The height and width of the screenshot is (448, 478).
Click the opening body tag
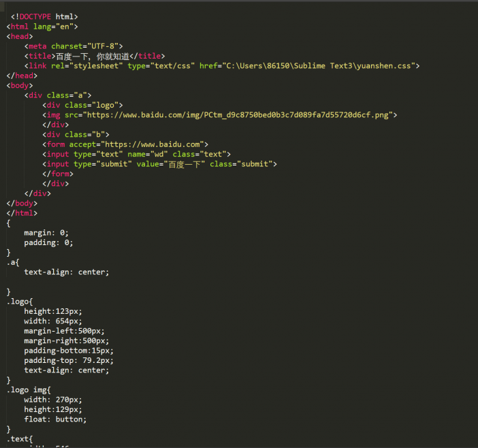coord(20,85)
